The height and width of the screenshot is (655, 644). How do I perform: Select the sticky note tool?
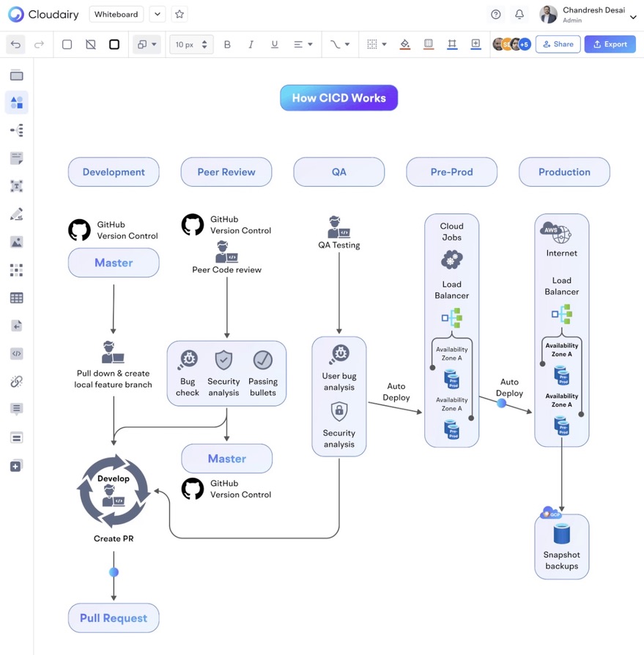pyautogui.click(x=17, y=158)
